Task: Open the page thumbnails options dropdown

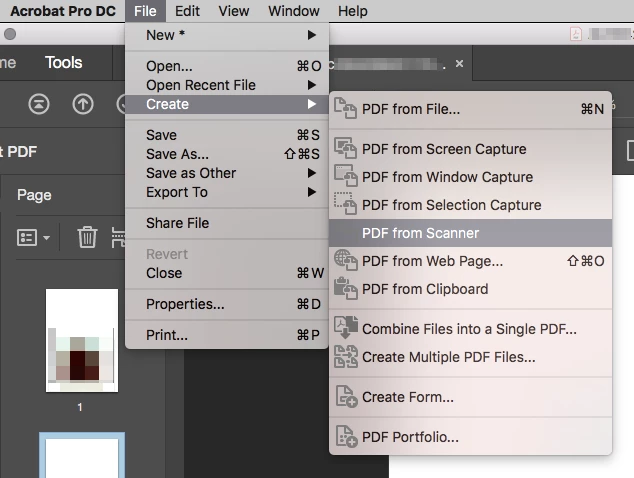Action: point(33,237)
